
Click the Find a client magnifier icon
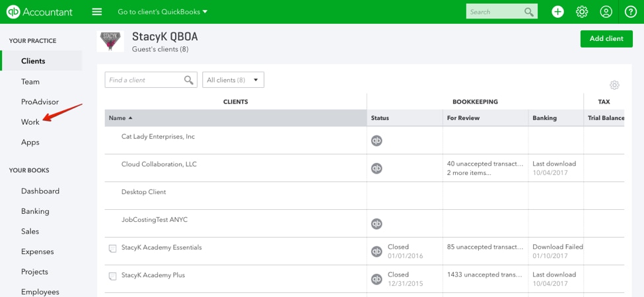click(x=188, y=80)
